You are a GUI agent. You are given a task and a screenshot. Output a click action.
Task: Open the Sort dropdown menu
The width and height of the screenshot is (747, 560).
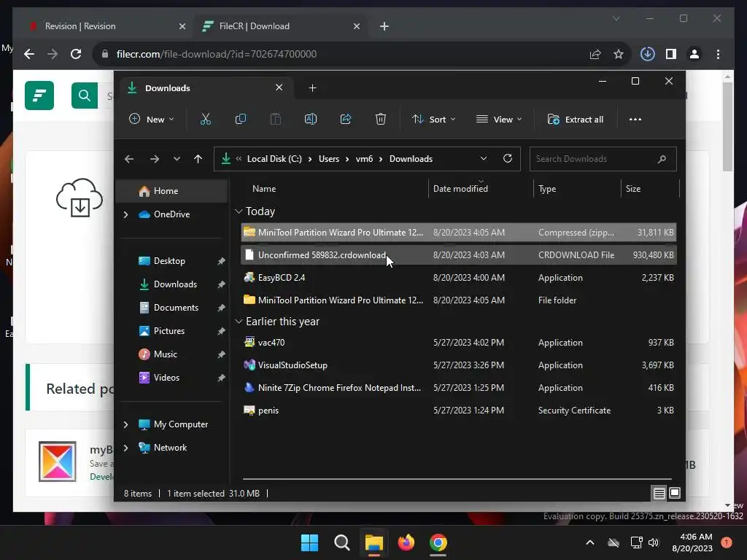point(433,119)
